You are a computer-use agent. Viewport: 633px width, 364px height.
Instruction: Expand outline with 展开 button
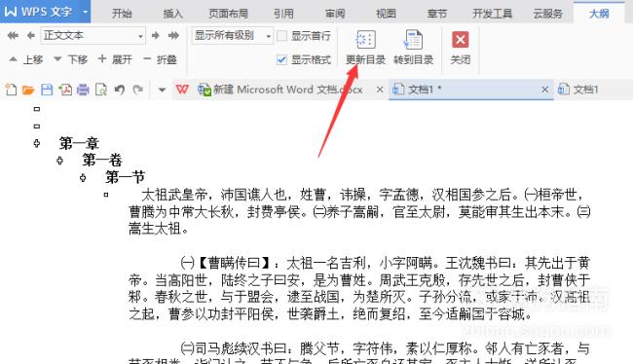pos(115,59)
